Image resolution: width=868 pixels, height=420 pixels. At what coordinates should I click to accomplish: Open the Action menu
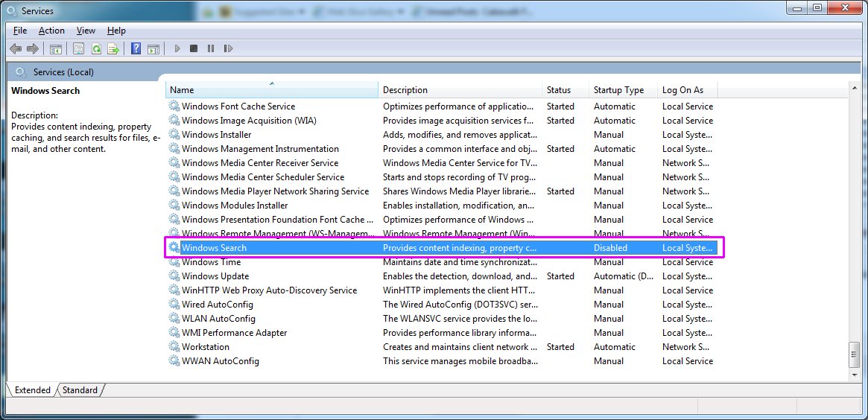click(51, 31)
